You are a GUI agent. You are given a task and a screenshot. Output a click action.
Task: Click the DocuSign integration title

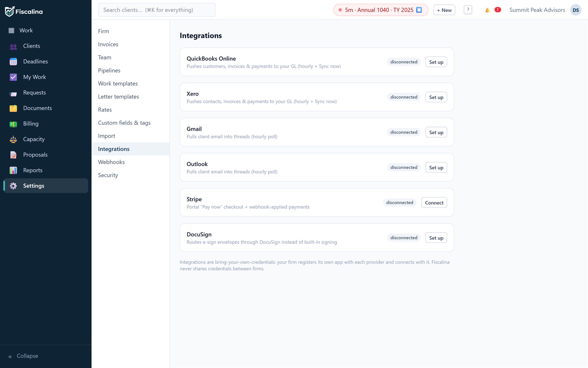click(199, 234)
